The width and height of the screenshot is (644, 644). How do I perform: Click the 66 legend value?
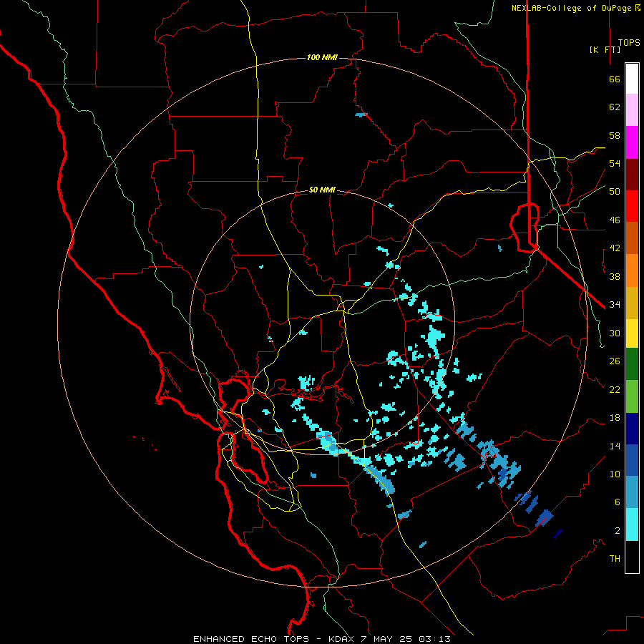click(615, 79)
